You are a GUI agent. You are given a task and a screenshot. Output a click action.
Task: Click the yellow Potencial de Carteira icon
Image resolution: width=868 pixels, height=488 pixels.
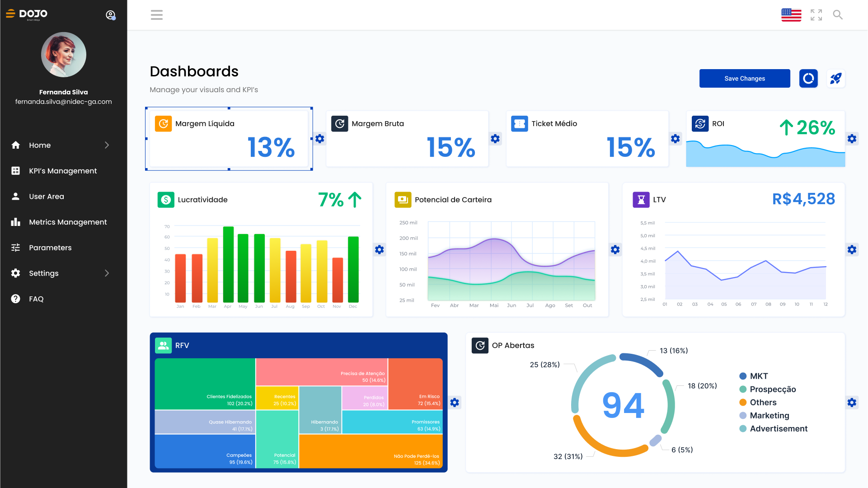point(403,200)
